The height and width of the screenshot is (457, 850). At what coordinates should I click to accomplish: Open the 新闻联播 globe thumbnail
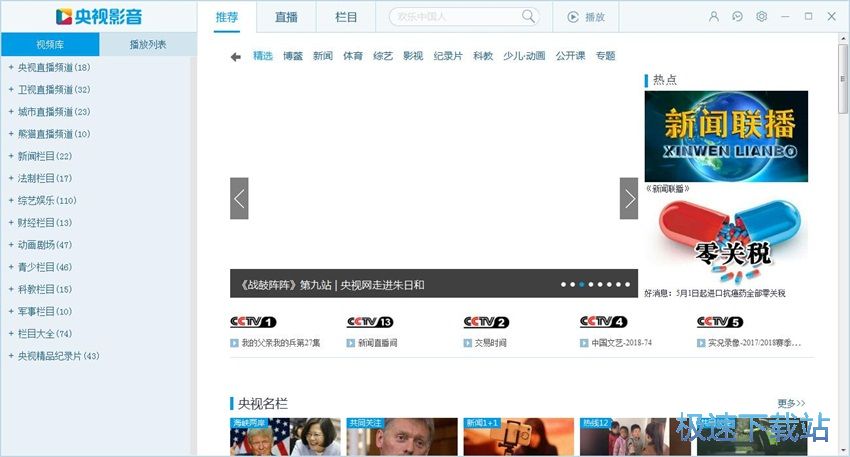click(726, 136)
